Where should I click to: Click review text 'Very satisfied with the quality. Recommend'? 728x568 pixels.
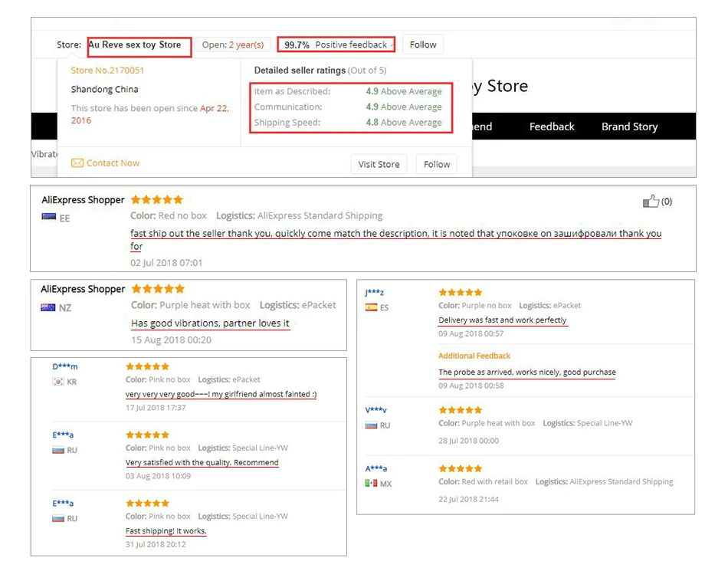pyautogui.click(x=202, y=462)
